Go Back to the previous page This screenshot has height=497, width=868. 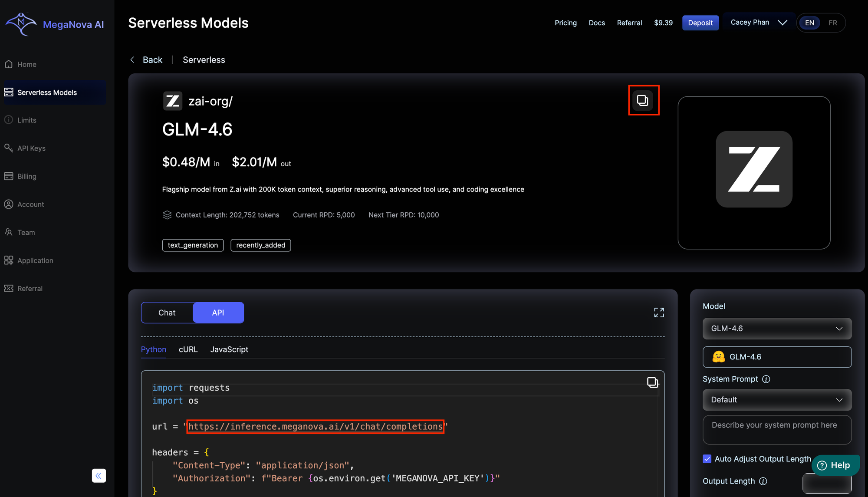click(147, 60)
